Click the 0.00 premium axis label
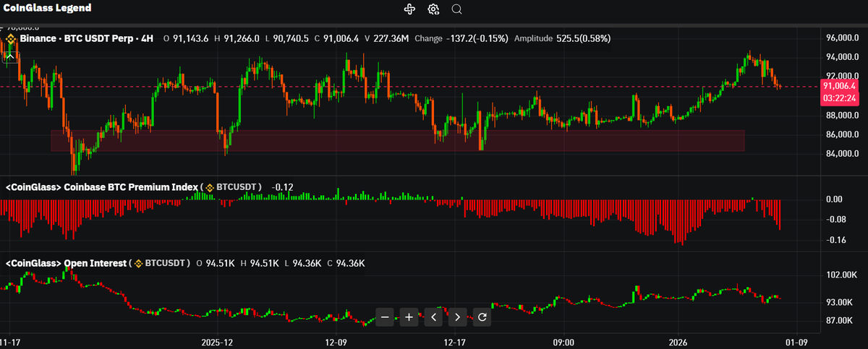This screenshot has height=349, width=868. 834,199
